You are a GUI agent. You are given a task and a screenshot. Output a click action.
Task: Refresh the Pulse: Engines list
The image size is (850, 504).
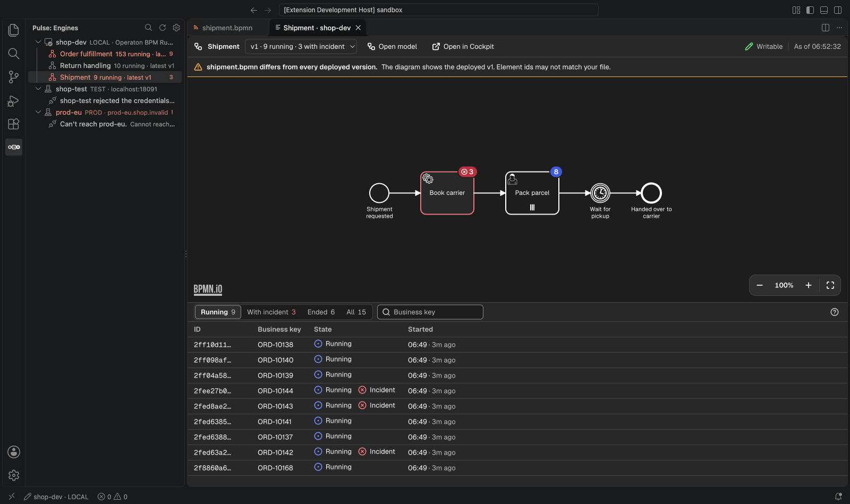point(163,28)
